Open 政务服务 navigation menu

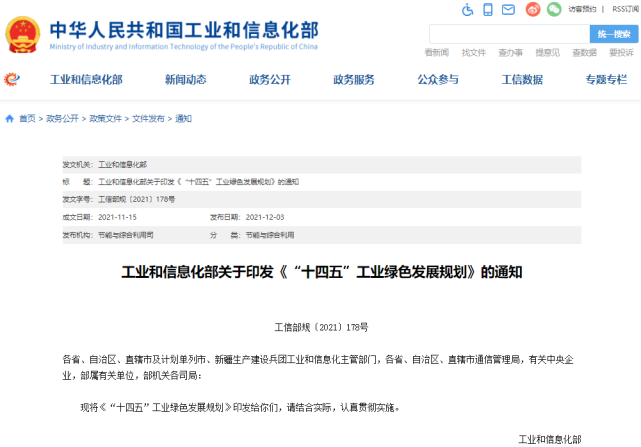click(354, 79)
